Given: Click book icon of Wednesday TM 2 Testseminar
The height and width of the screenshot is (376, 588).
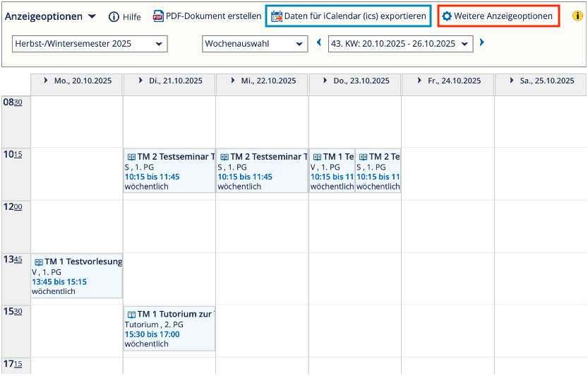Looking at the screenshot, I should (224, 157).
